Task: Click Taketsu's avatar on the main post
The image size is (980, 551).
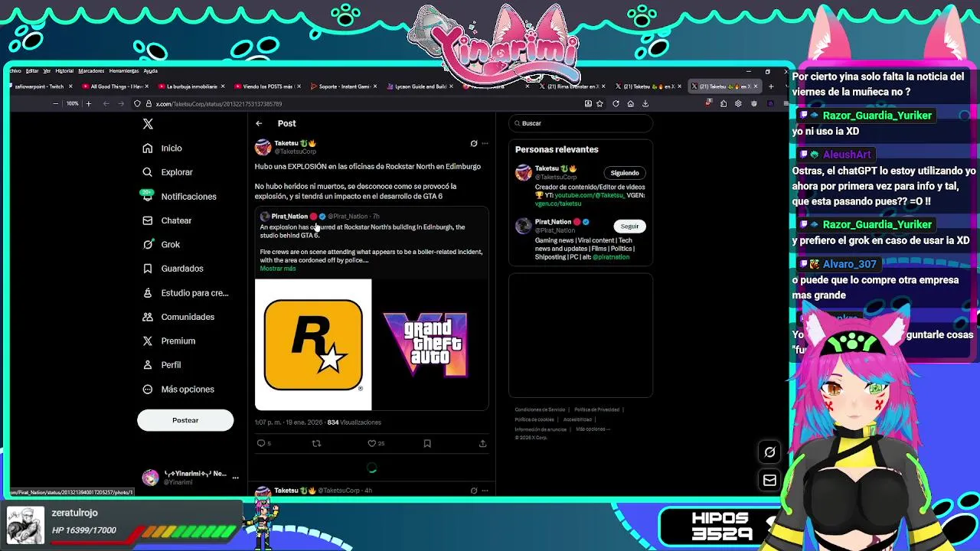Action: pyautogui.click(x=263, y=147)
